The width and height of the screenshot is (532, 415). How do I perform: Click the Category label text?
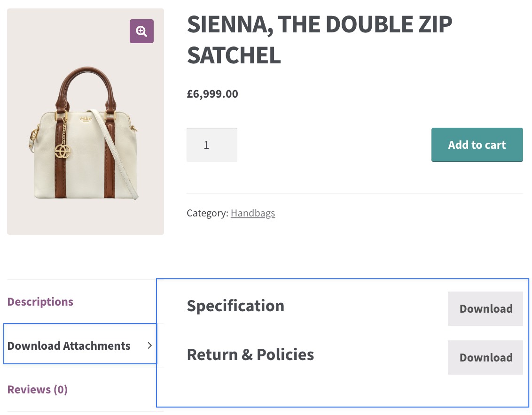click(x=207, y=213)
